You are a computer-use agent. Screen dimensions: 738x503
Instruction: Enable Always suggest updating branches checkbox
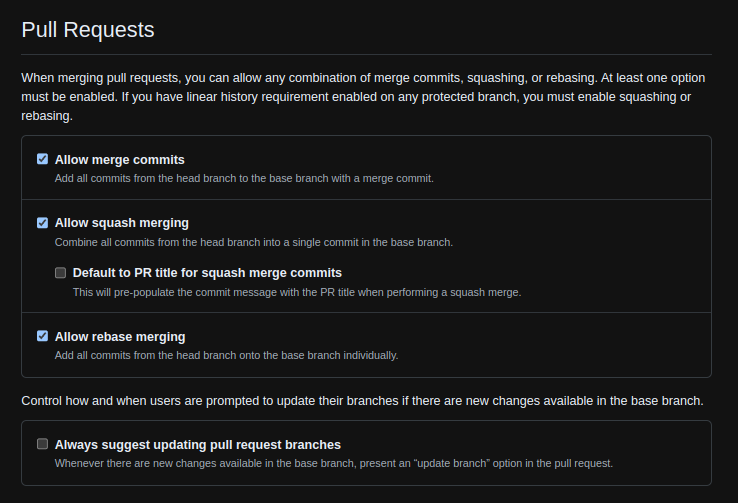[x=43, y=444]
